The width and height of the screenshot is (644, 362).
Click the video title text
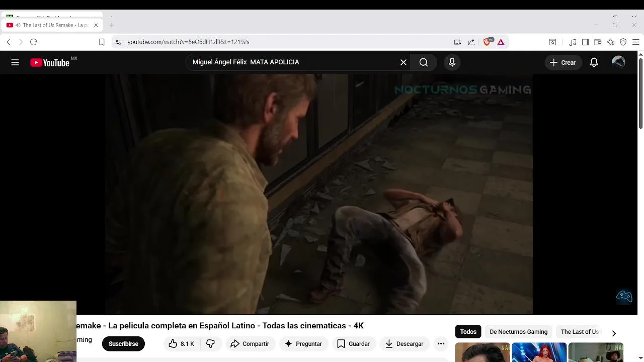220,326
